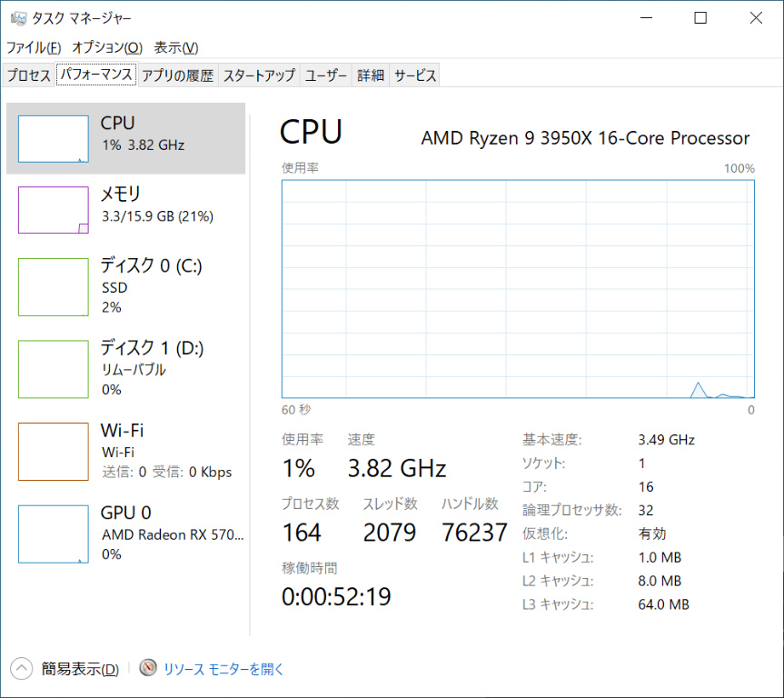Select the Memory mini graph thumbnail
The height and width of the screenshot is (698, 784).
coord(54,210)
